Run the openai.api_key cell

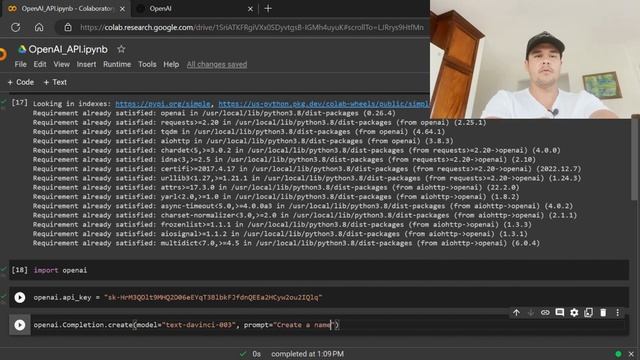(x=20, y=297)
